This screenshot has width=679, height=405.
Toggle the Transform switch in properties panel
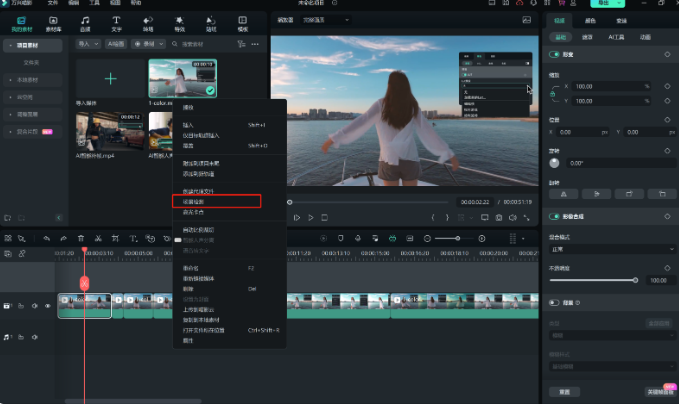555,55
